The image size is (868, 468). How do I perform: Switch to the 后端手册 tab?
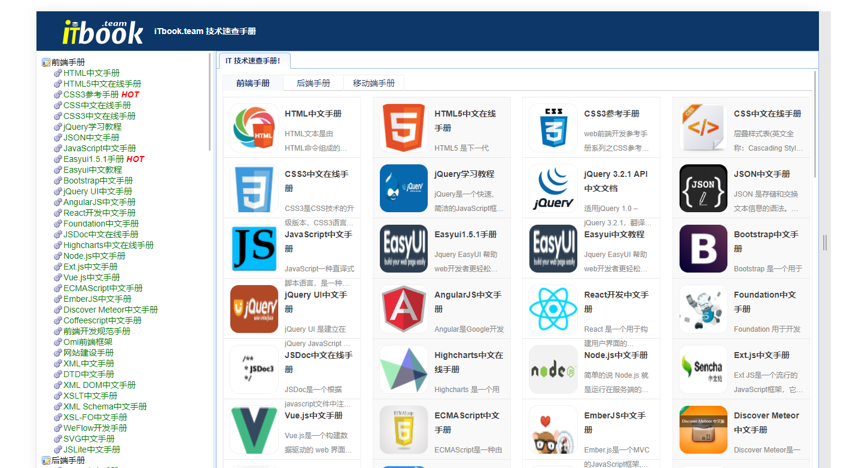coord(313,83)
